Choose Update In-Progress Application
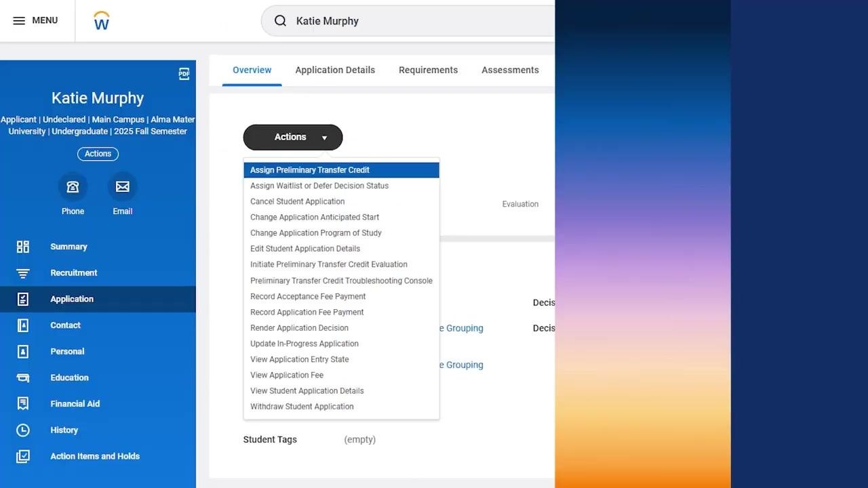Image resolution: width=868 pixels, height=488 pixels. tap(341, 344)
